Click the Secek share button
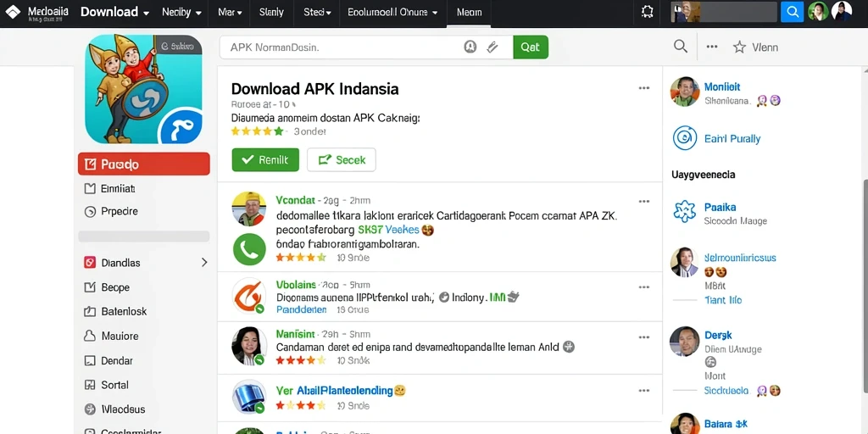Screen dimensions: 868x434 [x=342, y=160]
